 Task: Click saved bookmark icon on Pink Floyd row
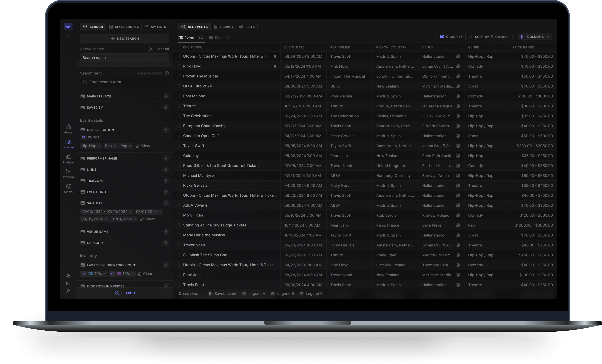coord(275,66)
